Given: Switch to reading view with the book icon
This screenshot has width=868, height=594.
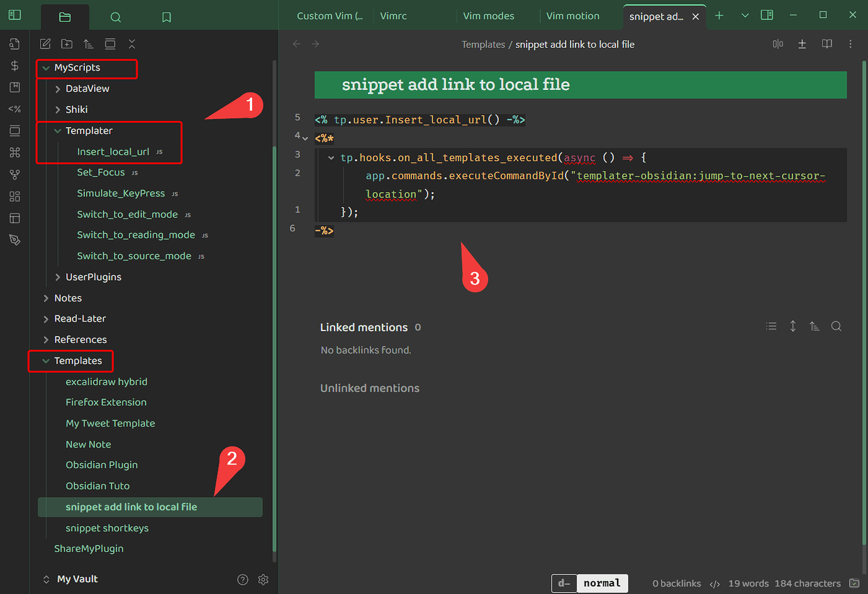Looking at the screenshot, I should (826, 43).
